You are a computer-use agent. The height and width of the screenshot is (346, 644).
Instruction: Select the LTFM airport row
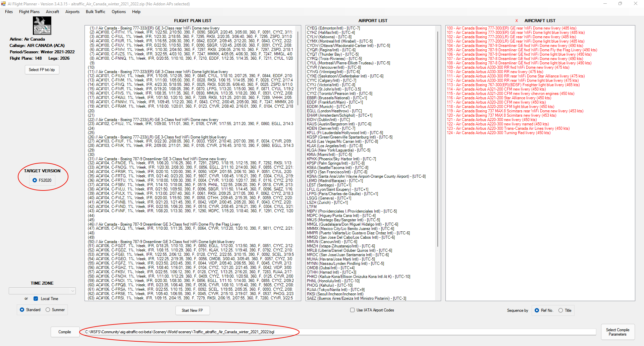[312, 207]
